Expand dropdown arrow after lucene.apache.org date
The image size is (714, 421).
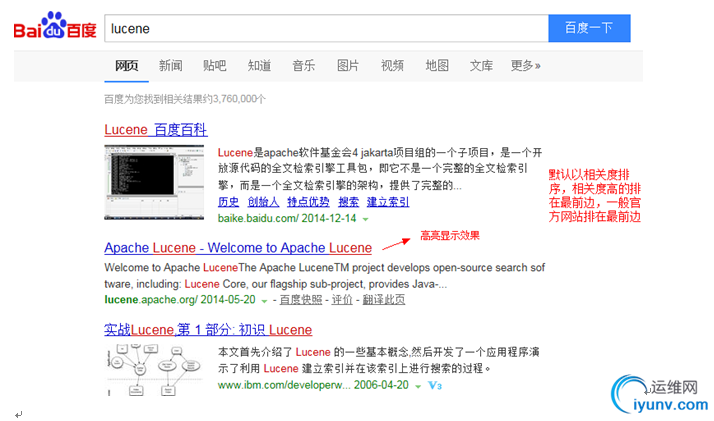coord(264,301)
